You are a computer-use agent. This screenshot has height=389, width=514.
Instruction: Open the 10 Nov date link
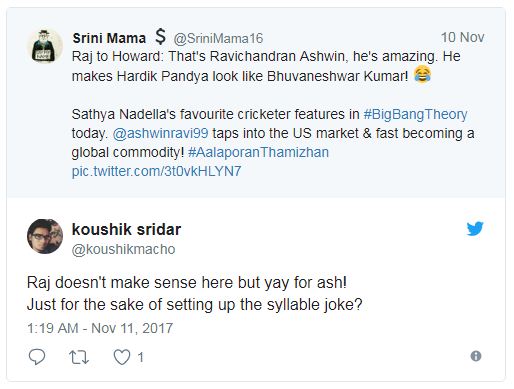tap(462, 37)
